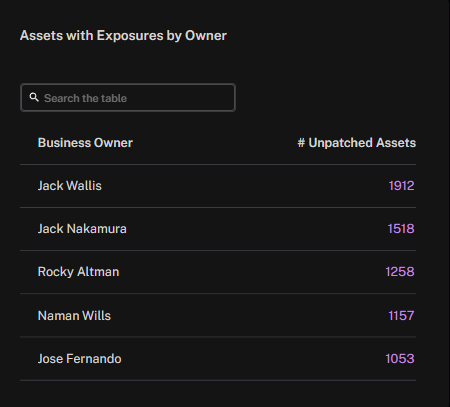
Task: Click the Assets with Exposures by Owner title
Action: coord(123,36)
